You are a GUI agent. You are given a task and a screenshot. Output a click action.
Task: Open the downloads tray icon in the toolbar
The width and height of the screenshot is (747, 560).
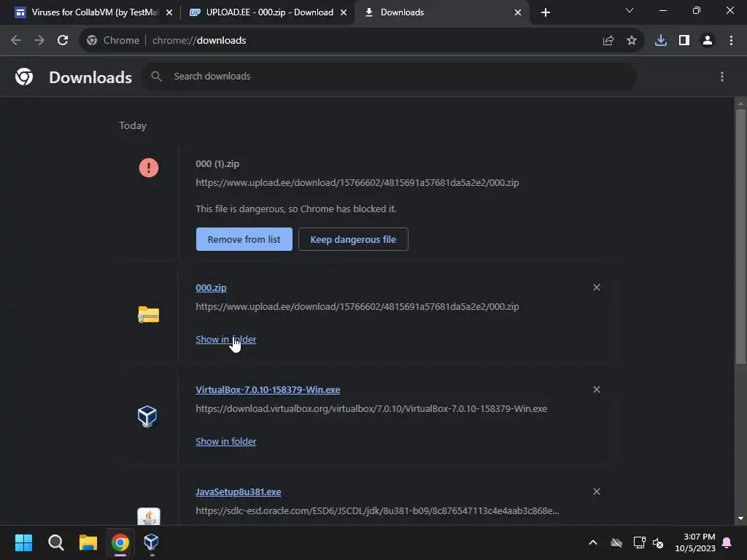coord(660,41)
